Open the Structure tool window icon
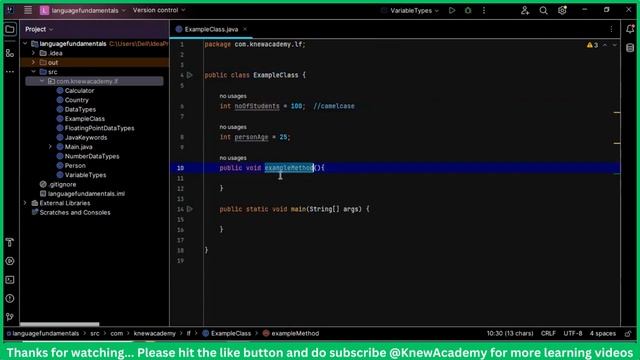 click(x=10, y=53)
